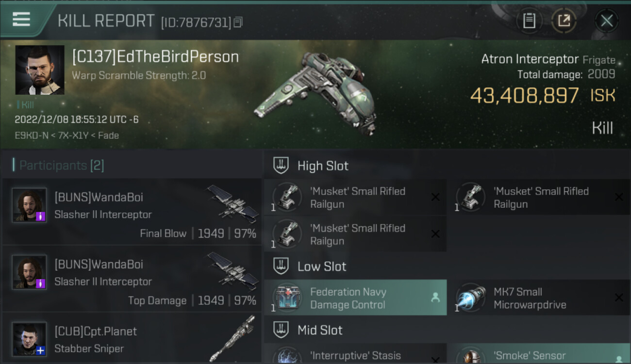Click the Federation Navy Damage Control module

point(355,298)
